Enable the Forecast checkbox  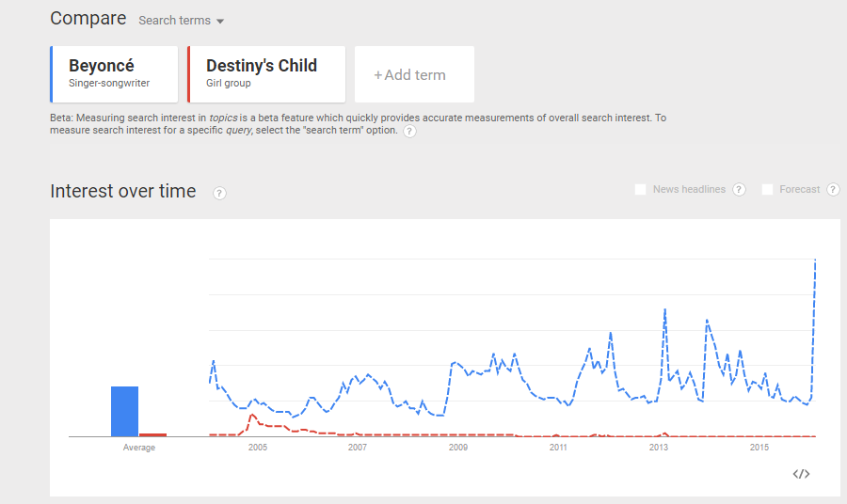[767, 189]
